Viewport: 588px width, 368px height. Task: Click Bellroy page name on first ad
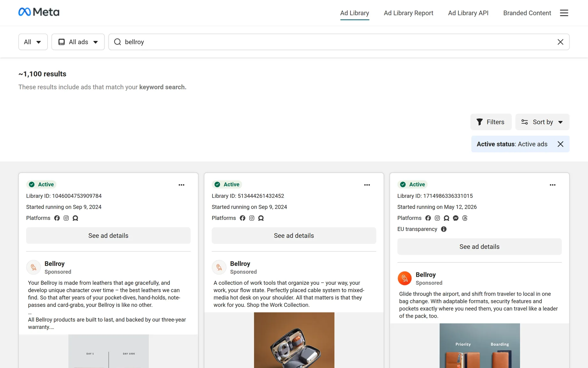(x=55, y=264)
